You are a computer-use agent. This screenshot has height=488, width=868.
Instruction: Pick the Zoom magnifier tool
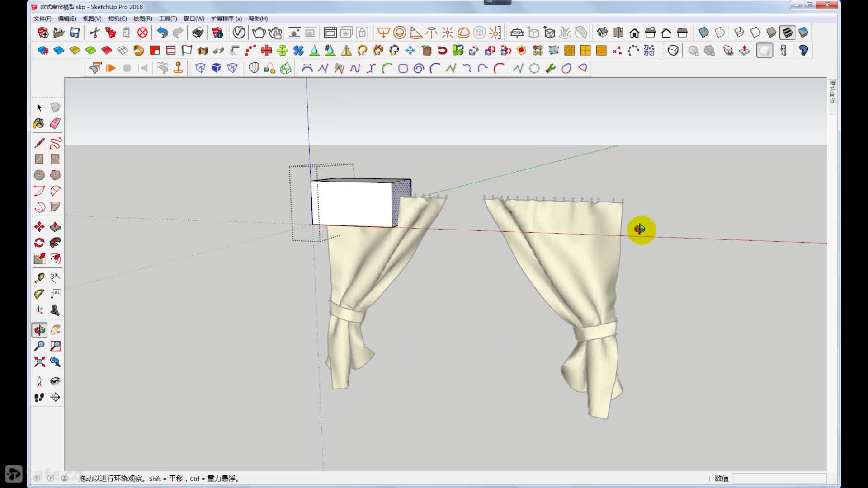[39, 346]
